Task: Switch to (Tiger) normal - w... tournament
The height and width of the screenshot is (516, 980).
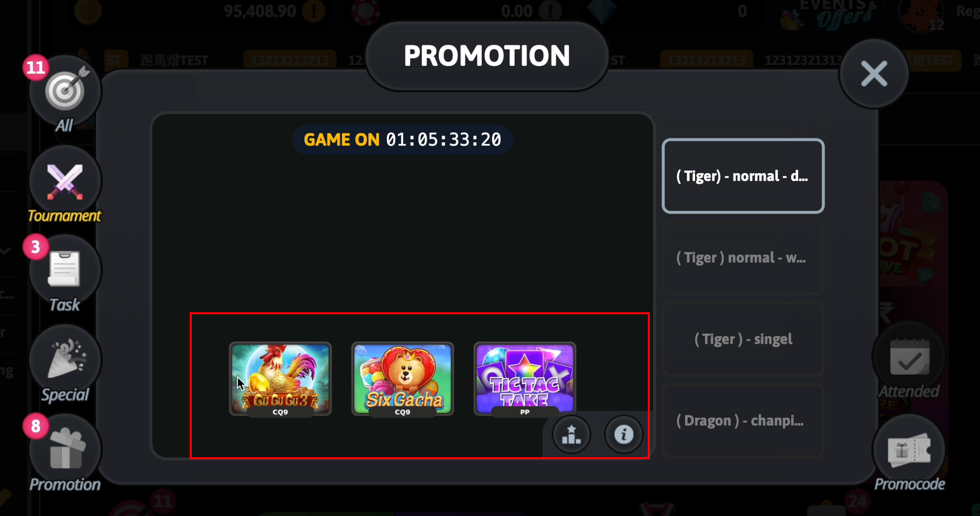Action: (x=743, y=258)
